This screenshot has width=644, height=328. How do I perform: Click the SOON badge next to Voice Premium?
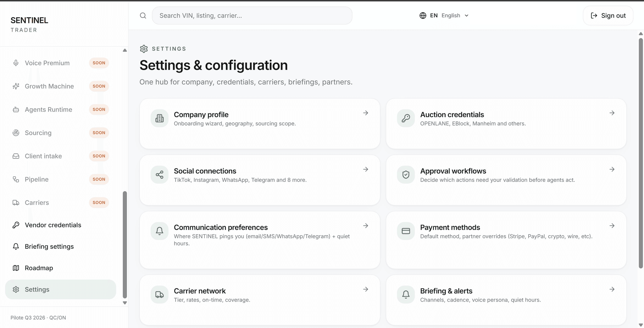pyautogui.click(x=99, y=63)
